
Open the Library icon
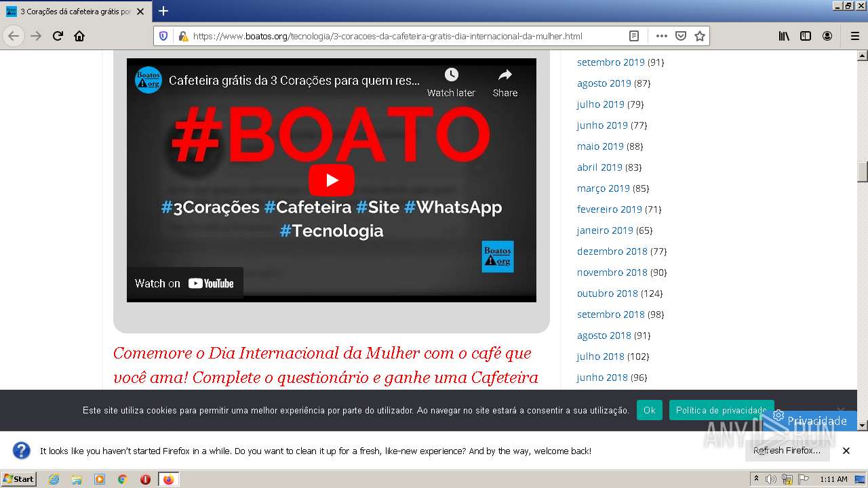click(x=784, y=36)
